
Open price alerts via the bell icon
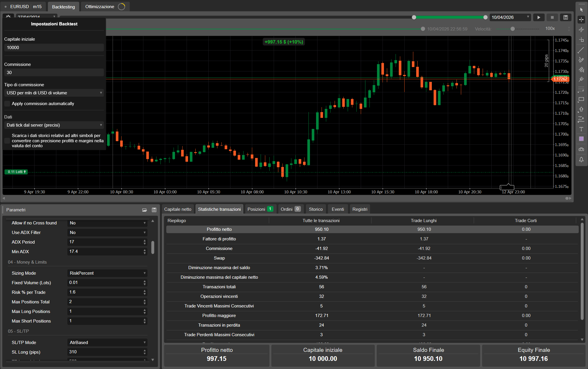point(581,159)
